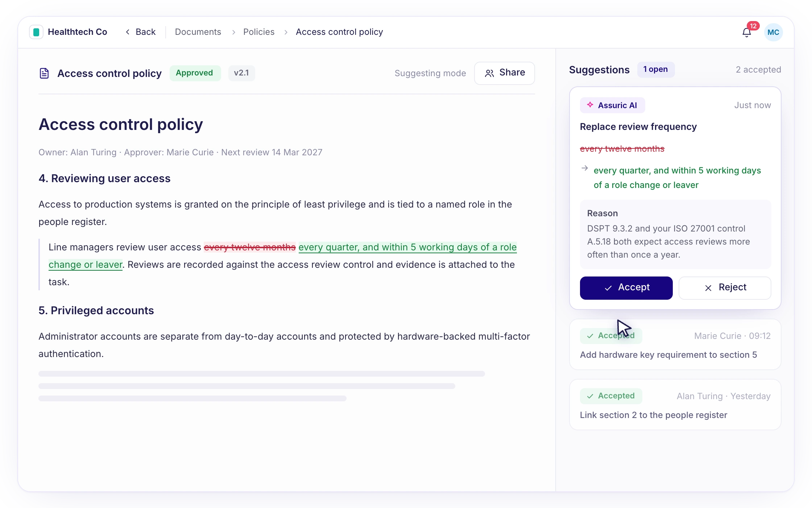The width and height of the screenshot is (812, 508).
Task: Click the Access control policy breadcrumb
Action: (339, 32)
